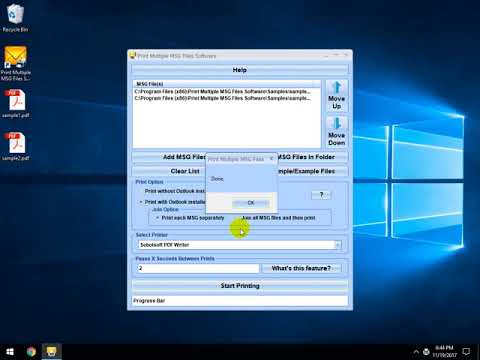Click OK in the Done dialog
The image size is (480, 360).
(x=251, y=203)
